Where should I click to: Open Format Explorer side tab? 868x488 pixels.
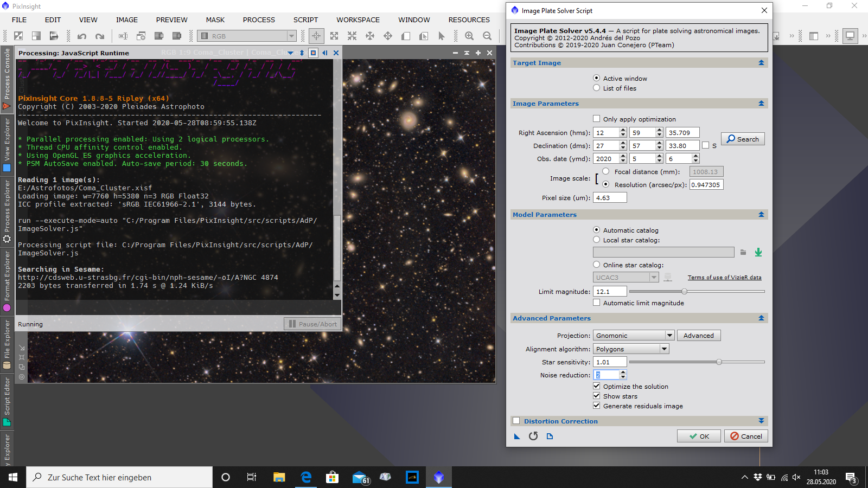[7, 281]
